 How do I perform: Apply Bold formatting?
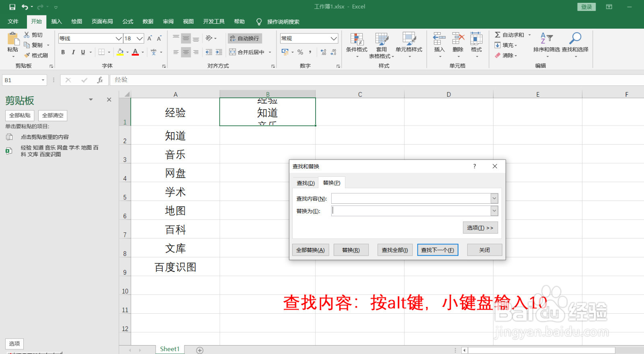click(x=63, y=52)
